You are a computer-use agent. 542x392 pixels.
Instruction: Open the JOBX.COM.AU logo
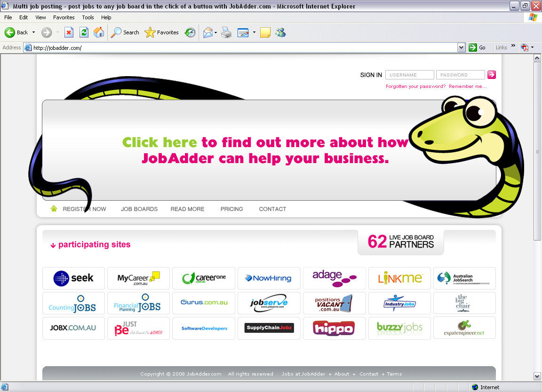[x=73, y=328]
